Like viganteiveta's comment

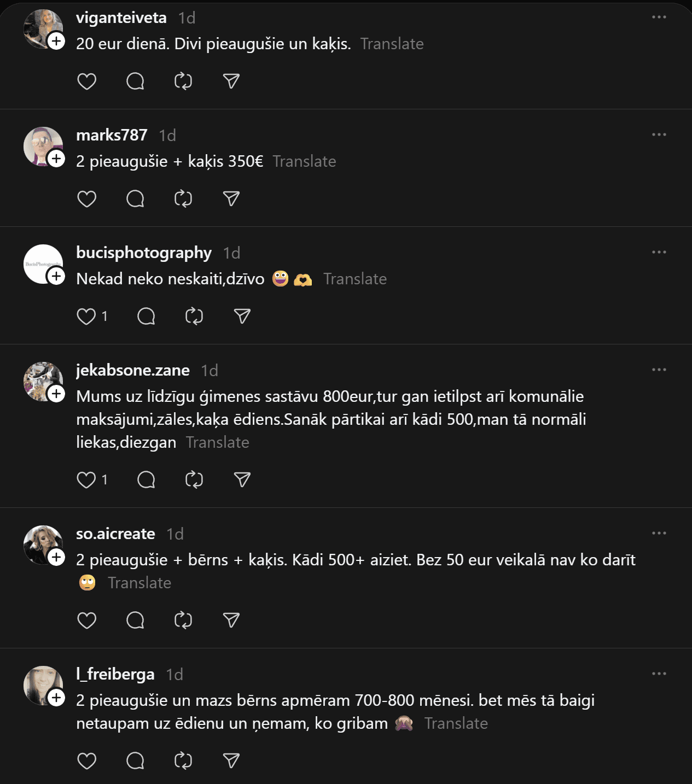(x=86, y=81)
